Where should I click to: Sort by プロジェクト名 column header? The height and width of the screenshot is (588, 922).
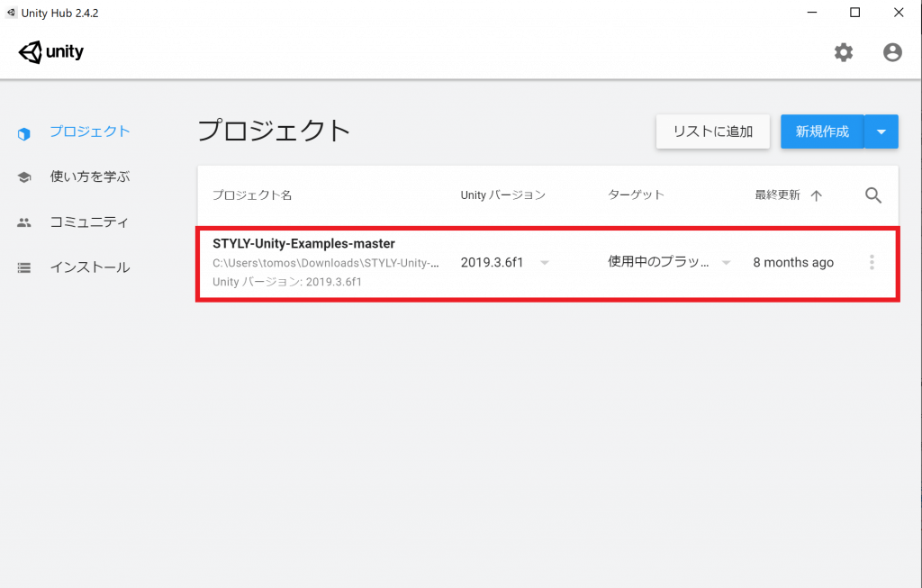tap(252, 195)
